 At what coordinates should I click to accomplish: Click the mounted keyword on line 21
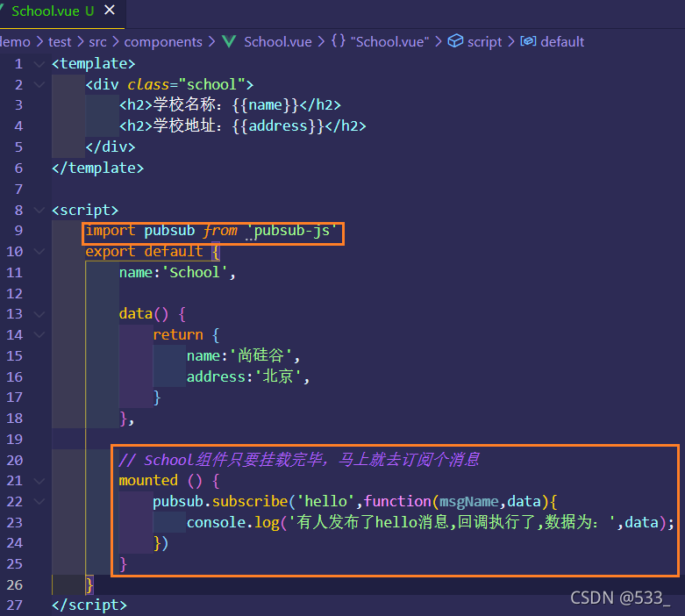tap(148, 481)
